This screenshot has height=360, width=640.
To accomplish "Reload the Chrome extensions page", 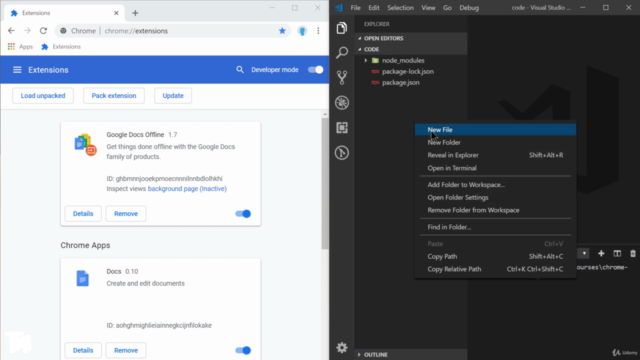I will pos(43,31).
